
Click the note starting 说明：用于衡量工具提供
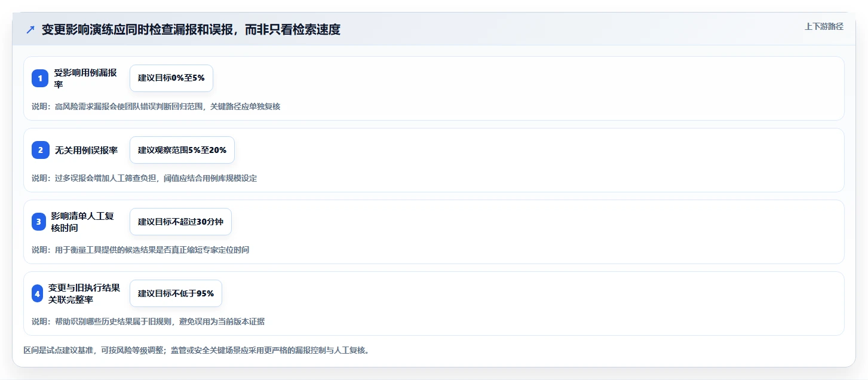click(140, 250)
